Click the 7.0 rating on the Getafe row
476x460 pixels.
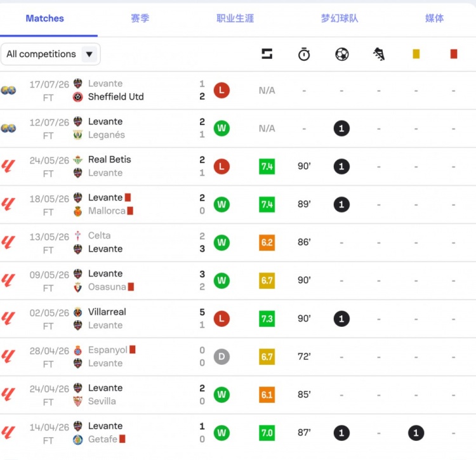(267, 433)
